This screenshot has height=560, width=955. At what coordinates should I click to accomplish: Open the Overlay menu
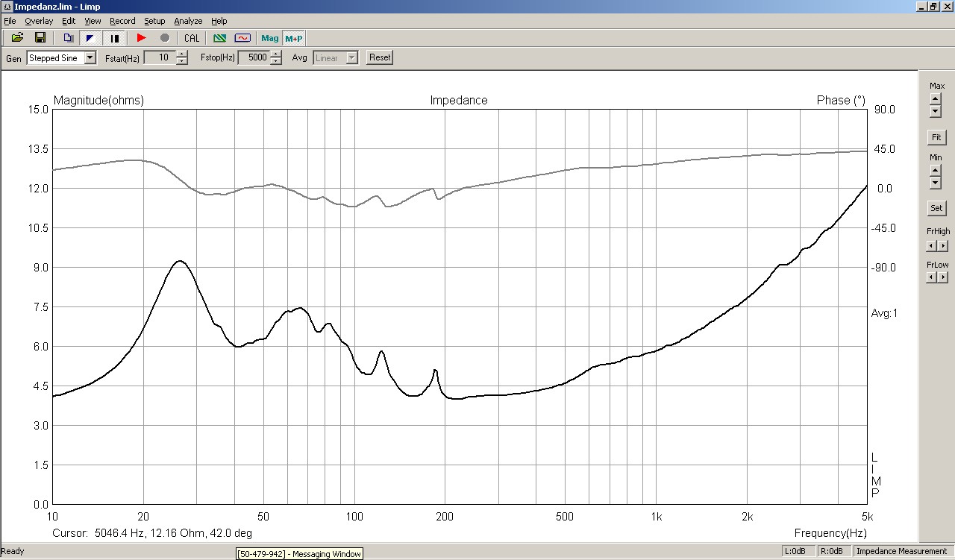coord(39,21)
